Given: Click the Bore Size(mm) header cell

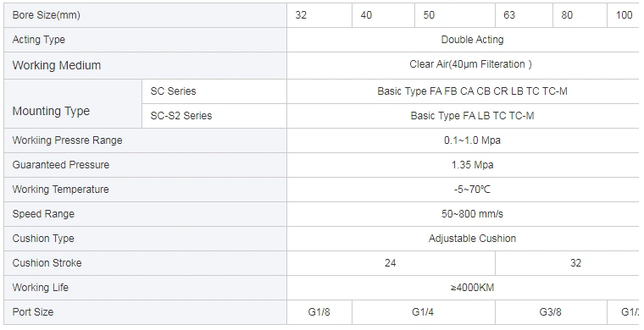Looking at the screenshot, I should point(146,15).
